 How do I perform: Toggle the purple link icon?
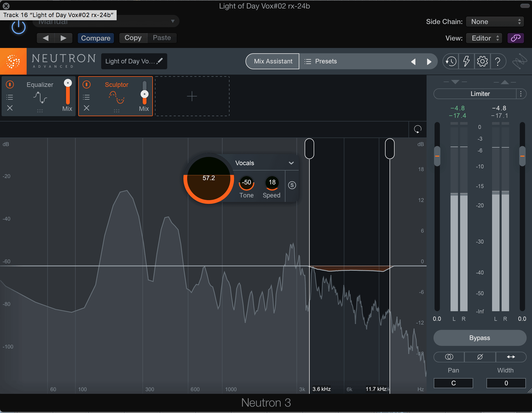click(516, 38)
